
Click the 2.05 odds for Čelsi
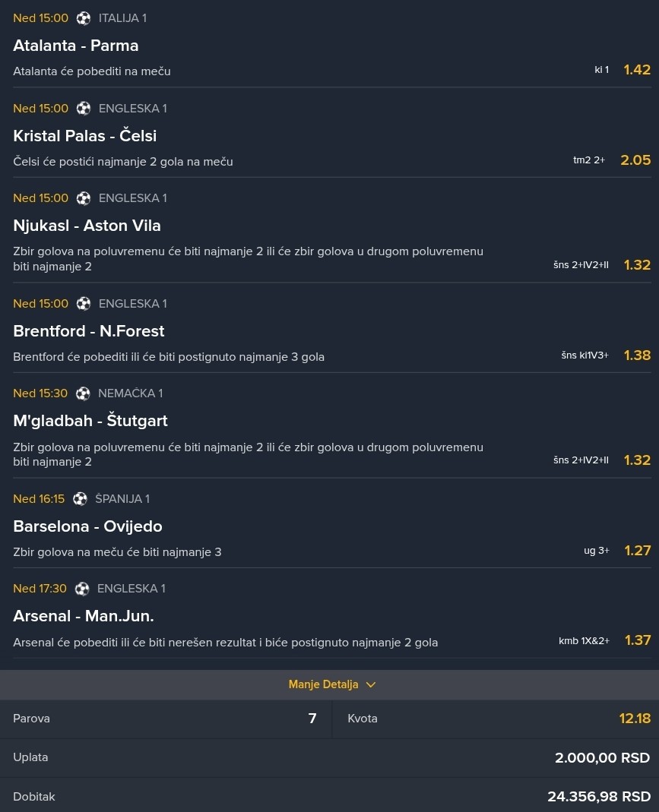636,160
